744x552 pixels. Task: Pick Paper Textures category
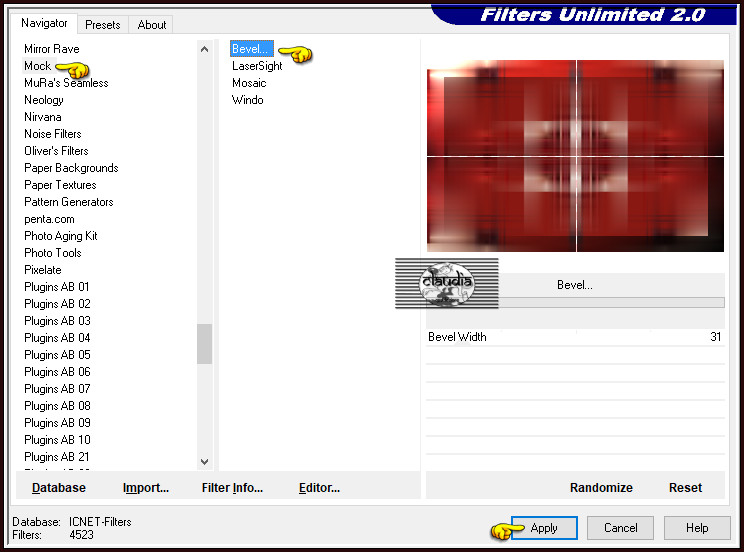pos(60,185)
